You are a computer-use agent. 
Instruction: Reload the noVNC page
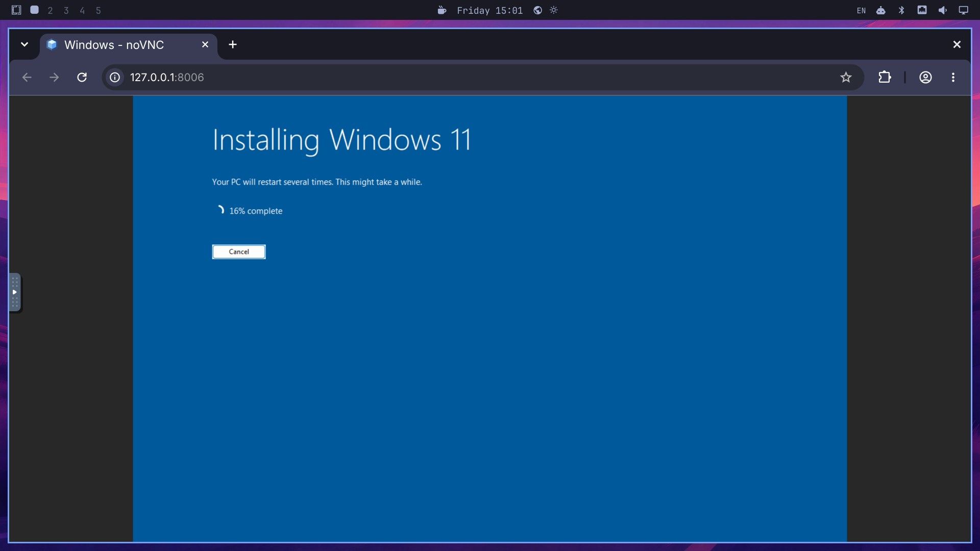[x=82, y=77]
